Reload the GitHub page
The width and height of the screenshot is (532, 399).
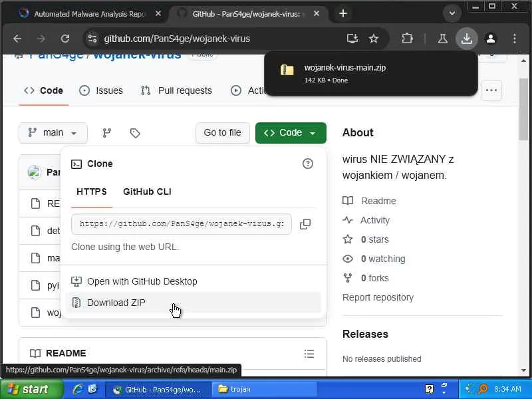65,39
